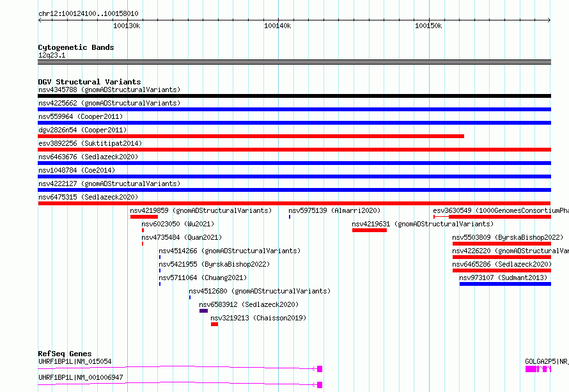Click the GOLGA2P5 magenta gene glyph
Viewport: 569px width, 392px height.
(x=538, y=369)
